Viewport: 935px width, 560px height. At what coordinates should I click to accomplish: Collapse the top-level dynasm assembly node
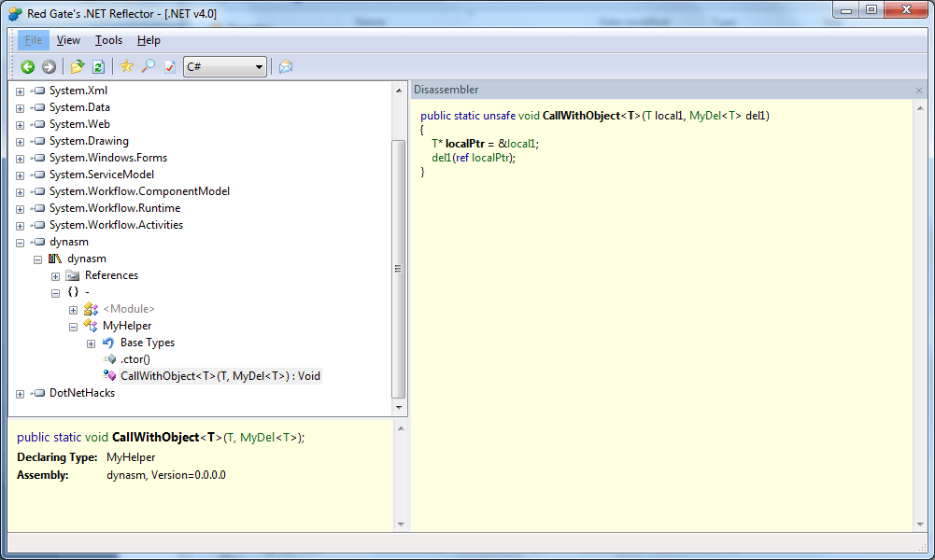21,243
